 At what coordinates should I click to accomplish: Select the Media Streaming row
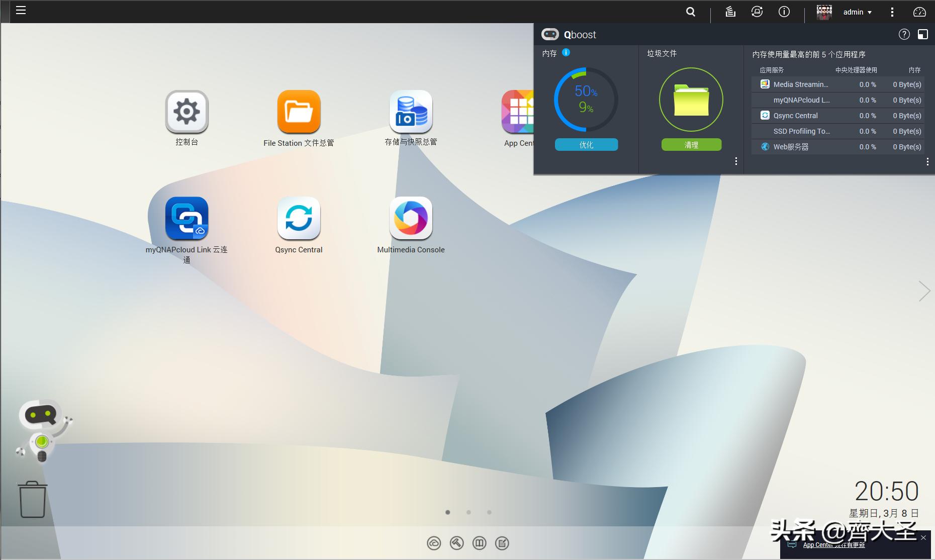(838, 84)
